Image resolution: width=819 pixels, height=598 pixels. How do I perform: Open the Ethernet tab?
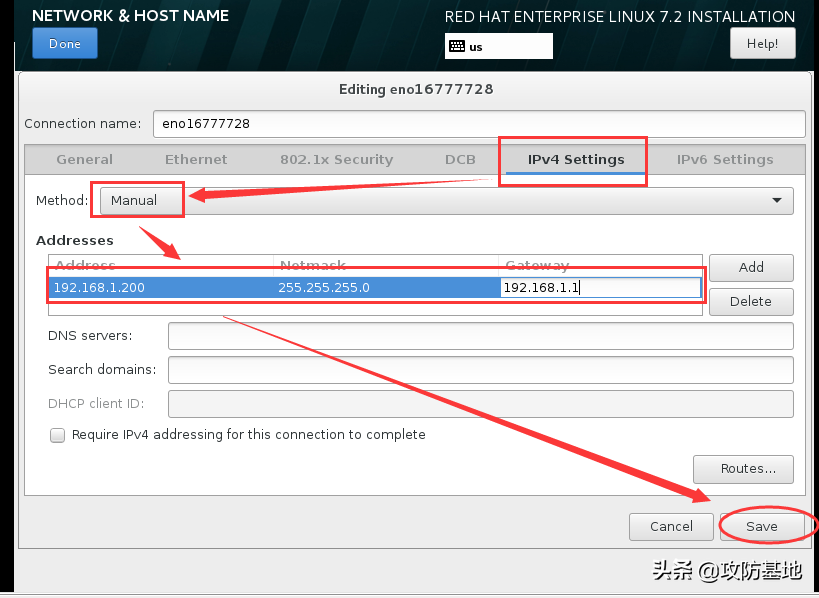[196, 160]
